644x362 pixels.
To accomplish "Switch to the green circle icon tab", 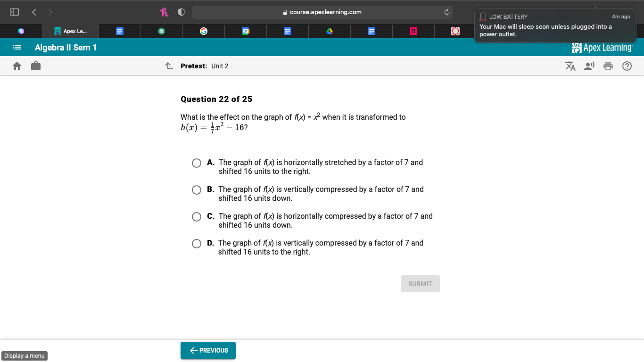I will coord(161,31).
